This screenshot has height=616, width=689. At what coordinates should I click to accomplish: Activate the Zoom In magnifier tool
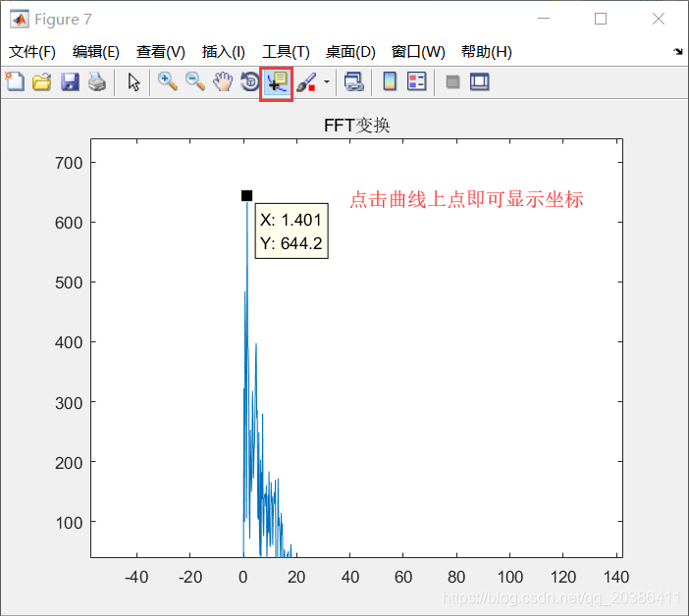[168, 81]
